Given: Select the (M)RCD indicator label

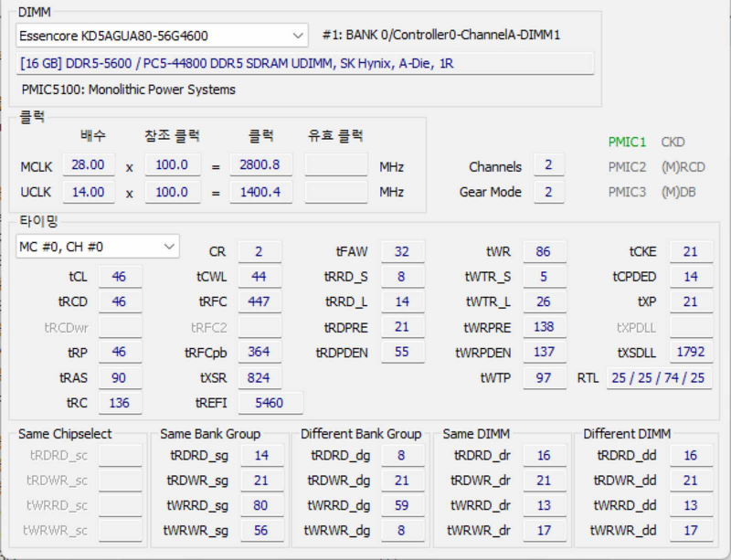Looking at the screenshot, I should click(x=683, y=167).
